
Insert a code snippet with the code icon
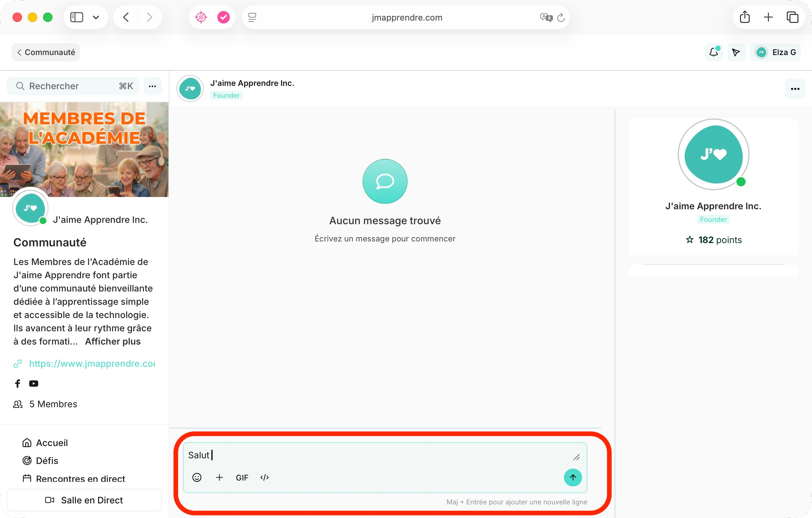click(x=265, y=477)
